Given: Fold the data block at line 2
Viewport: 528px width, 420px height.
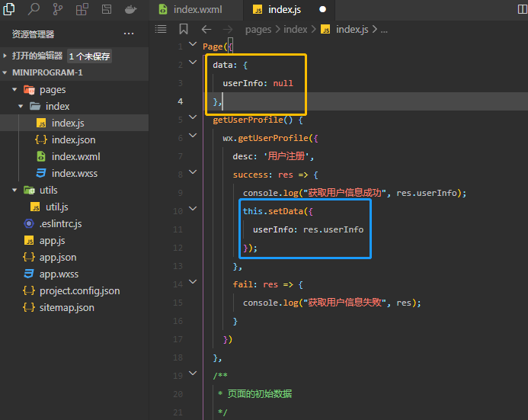Looking at the screenshot, I should click(x=193, y=62).
